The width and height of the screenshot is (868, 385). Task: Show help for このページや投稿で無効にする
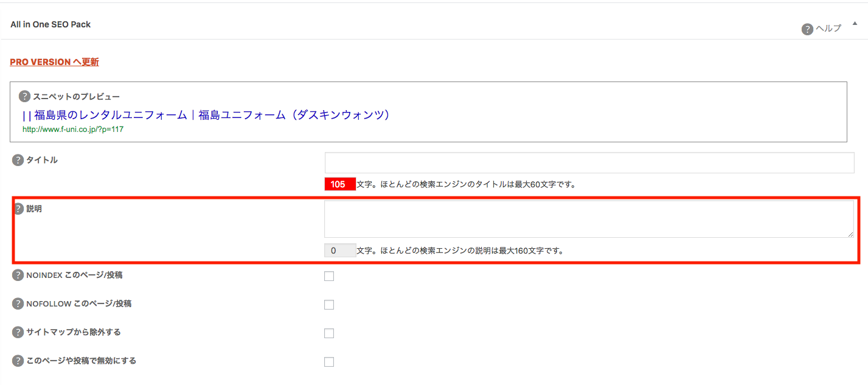pos(18,361)
